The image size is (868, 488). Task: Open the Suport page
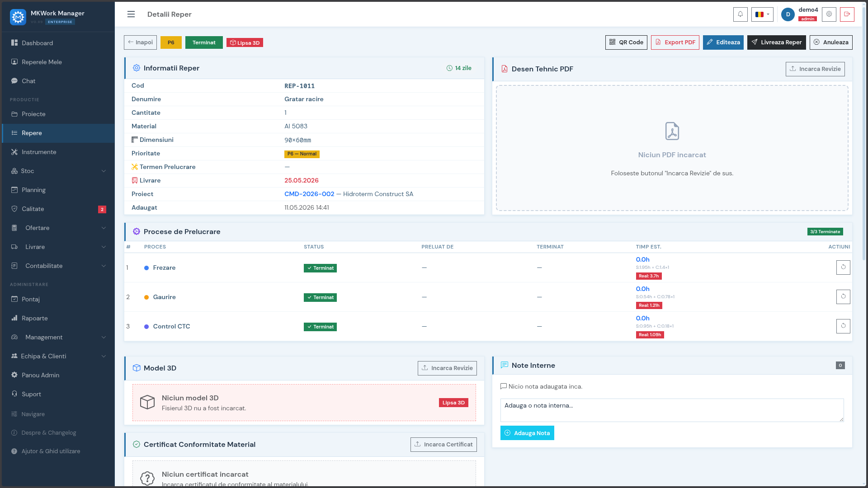click(x=58, y=394)
